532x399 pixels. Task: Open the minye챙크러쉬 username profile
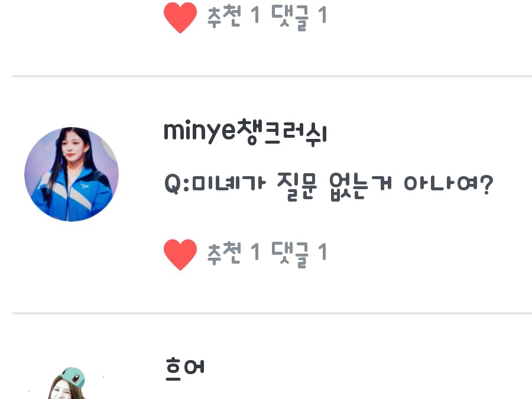(x=245, y=132)
